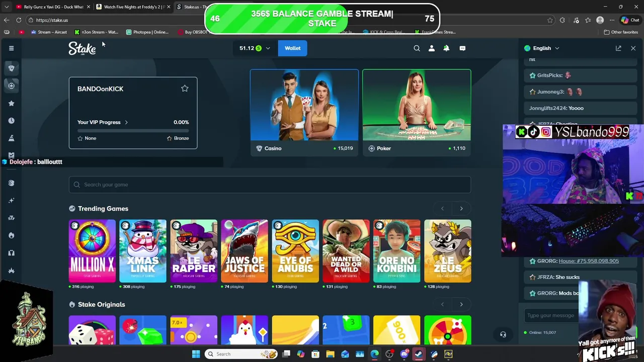The height and width of the screenshot is (362, 644).
Task: Open the crown icon in sidebar
Action: point(11,270)
